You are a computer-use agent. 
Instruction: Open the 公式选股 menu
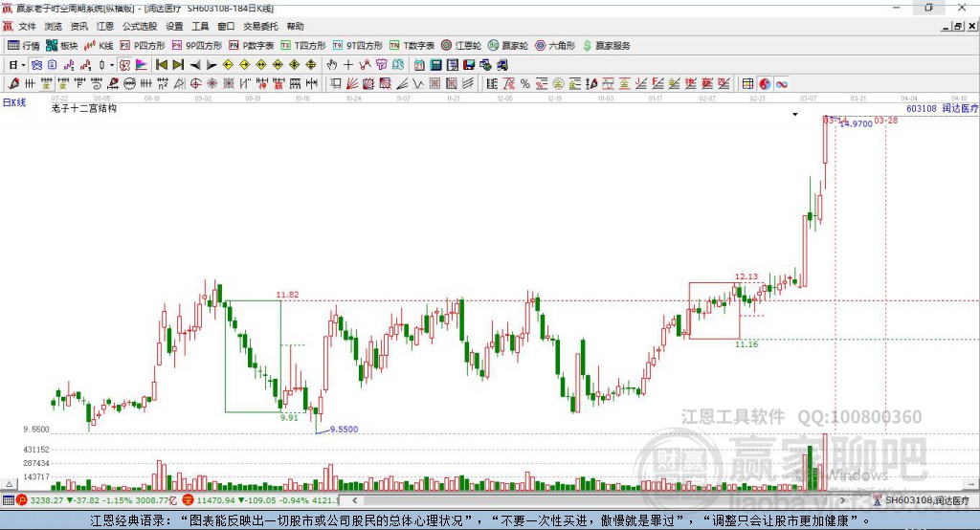coord(140,26)
